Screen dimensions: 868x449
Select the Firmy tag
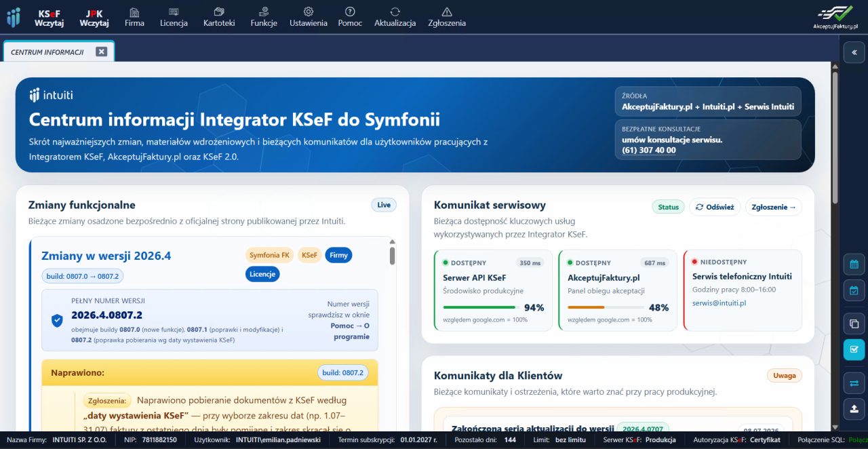[x=338, y=255]
